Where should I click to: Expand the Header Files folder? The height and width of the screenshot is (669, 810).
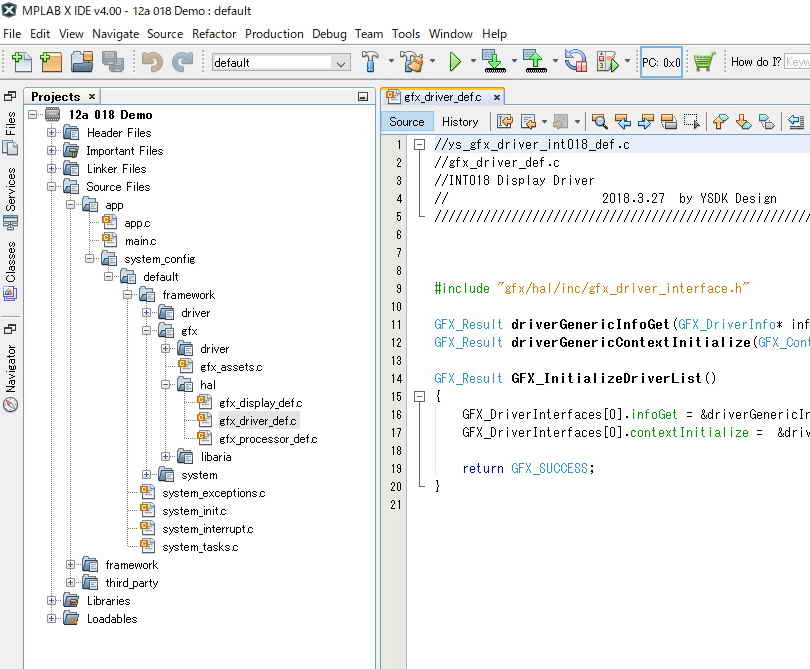point(52,133)
